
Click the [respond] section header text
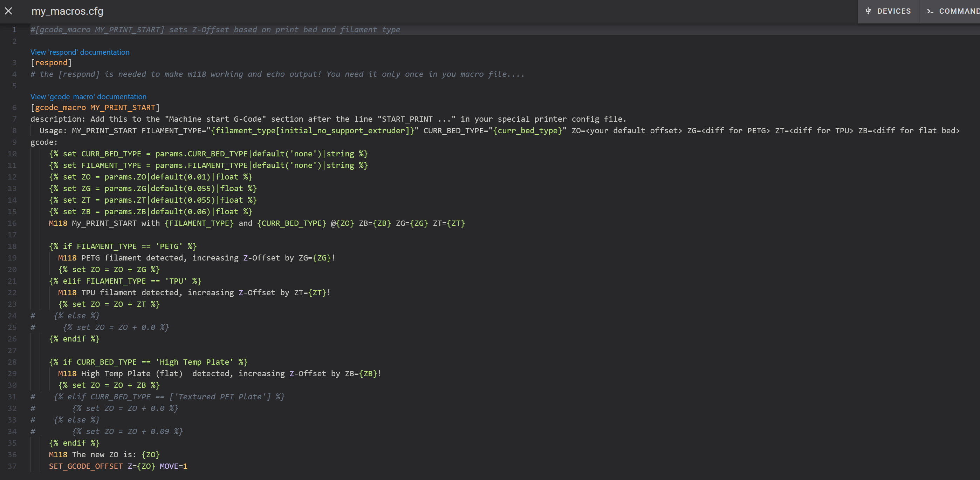click(x=51, y=63)
